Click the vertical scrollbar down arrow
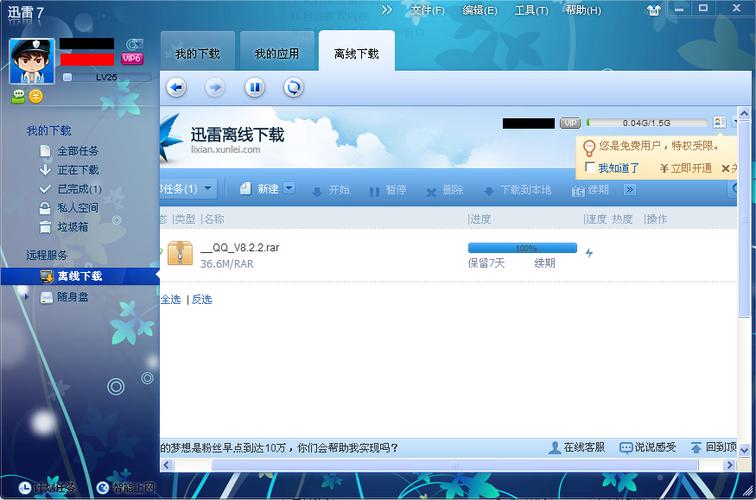The height and width of the screenshot is (500, 756). pyautogui.click(x=744, y=451)
